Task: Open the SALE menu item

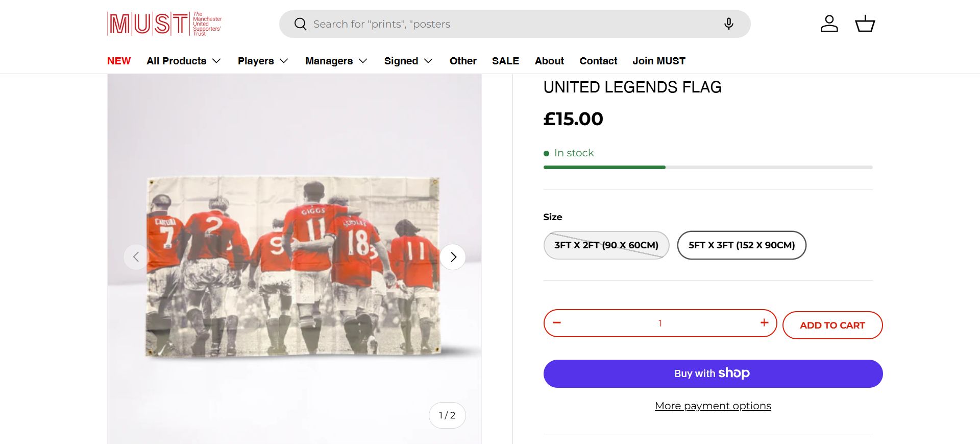Action: click(x=505, y=61)
